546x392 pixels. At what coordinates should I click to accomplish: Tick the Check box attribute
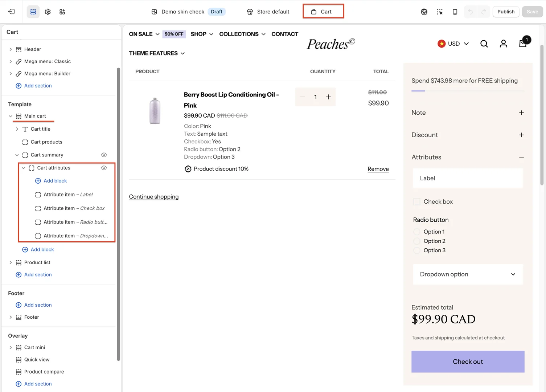(x=417, y=202)
